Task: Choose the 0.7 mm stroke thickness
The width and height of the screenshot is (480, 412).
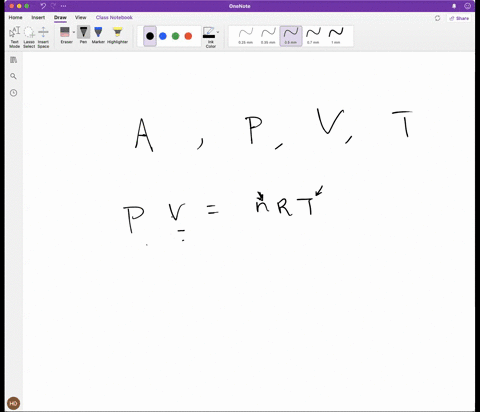Action: (x=313, y=36)
